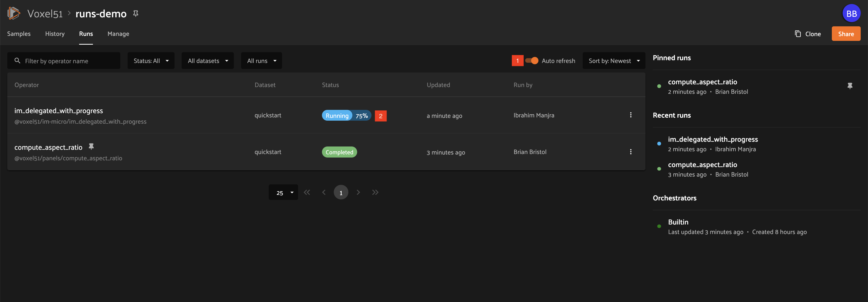
Task: Click the @voxel51/panels/compute_aspect_ratio path text
Action: pyautogui.click(x=68, y=158)
